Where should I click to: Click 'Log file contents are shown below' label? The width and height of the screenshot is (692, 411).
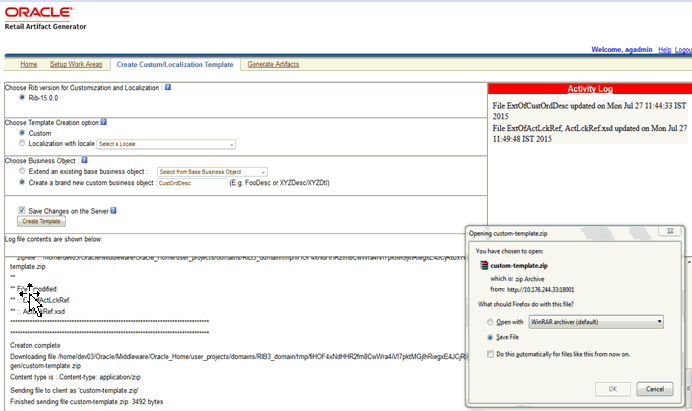point(53,239)
